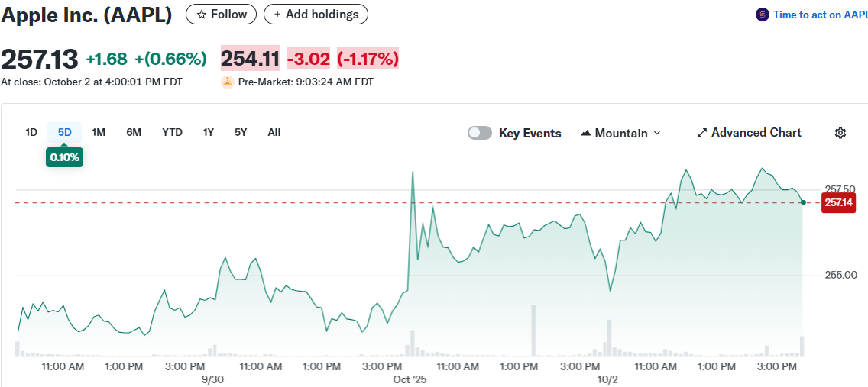The height and width of the screenshot is (387, 868).
Task: View the 5Y price history
Action: 241,132
